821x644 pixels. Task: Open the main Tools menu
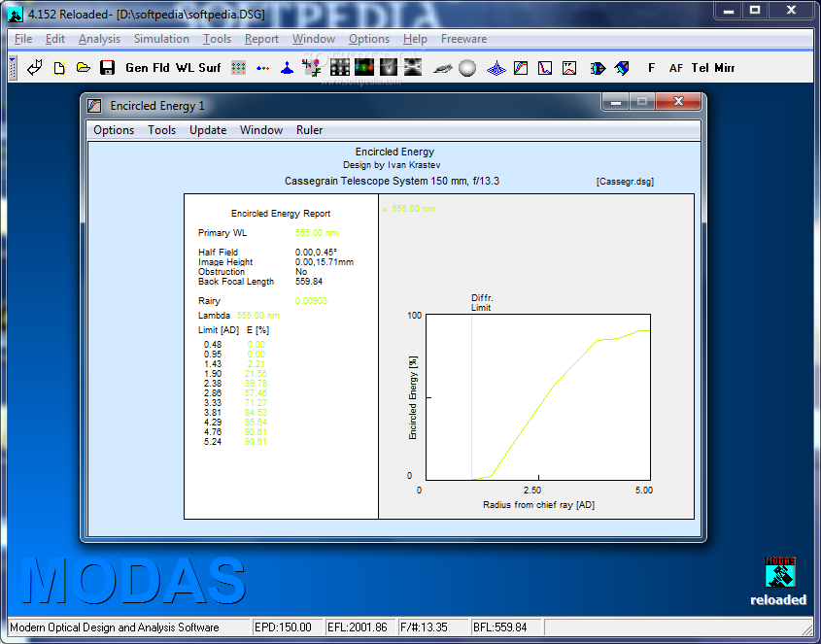click(x=218, y=39)
